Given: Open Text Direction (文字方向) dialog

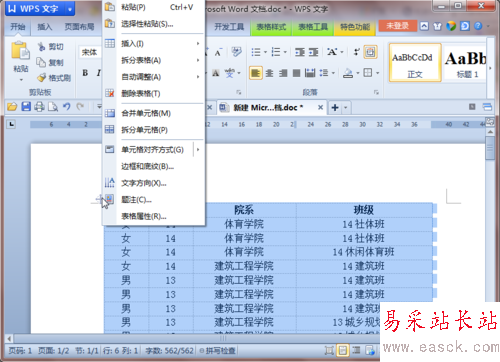Looking at the screenshot, I should (153, 183).
